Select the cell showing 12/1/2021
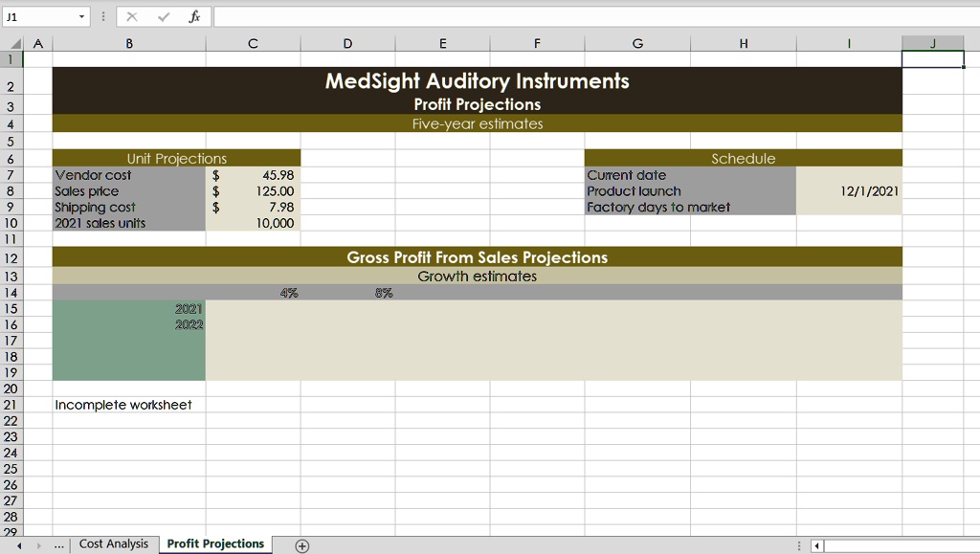The height and width of the screenshot is (554, 980). 848,191
